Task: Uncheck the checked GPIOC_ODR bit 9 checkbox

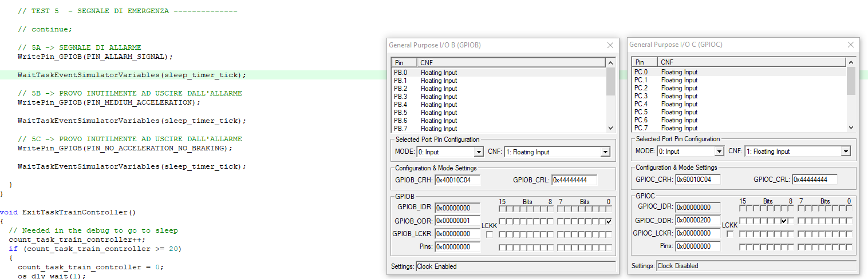Action: pos(784,221)
